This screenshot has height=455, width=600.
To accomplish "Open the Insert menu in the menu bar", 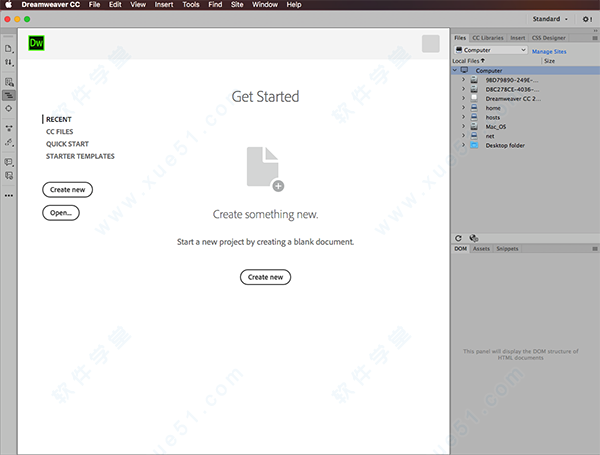I will coord(164,5).
